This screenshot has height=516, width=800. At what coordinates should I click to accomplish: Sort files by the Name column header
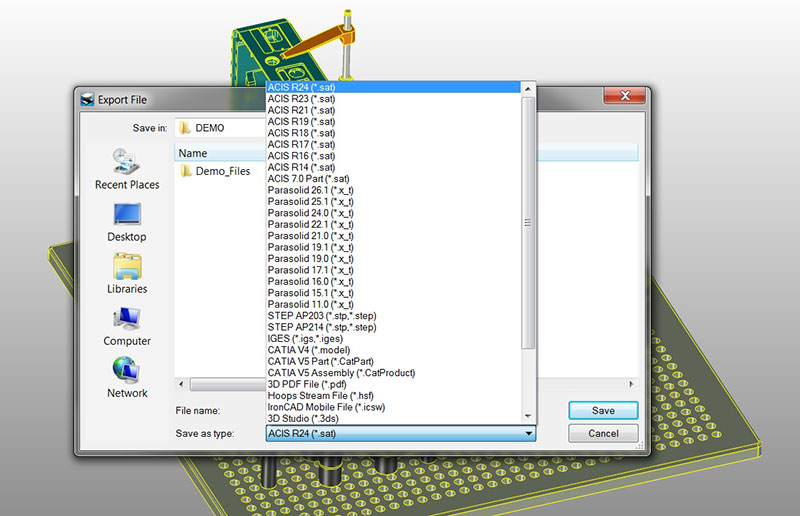tap(193, 153)
